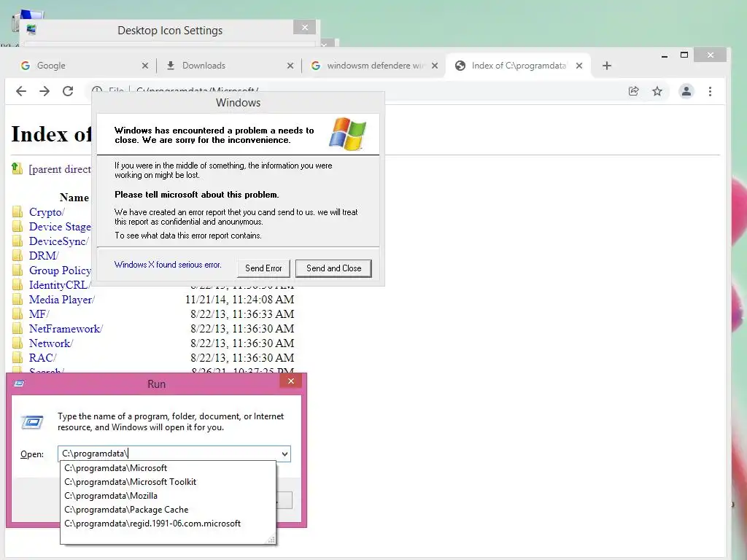Open the DRM/ folder link

pos(44,256)
